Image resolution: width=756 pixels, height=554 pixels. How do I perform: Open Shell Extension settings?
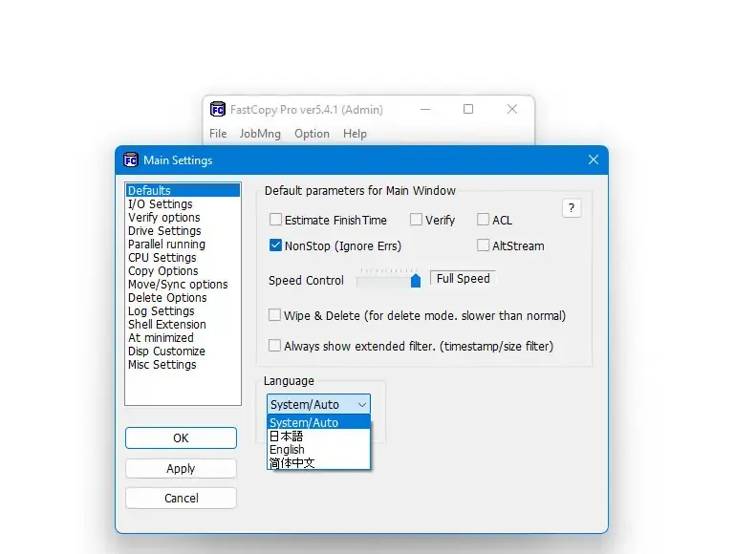[x=183, y=324]
